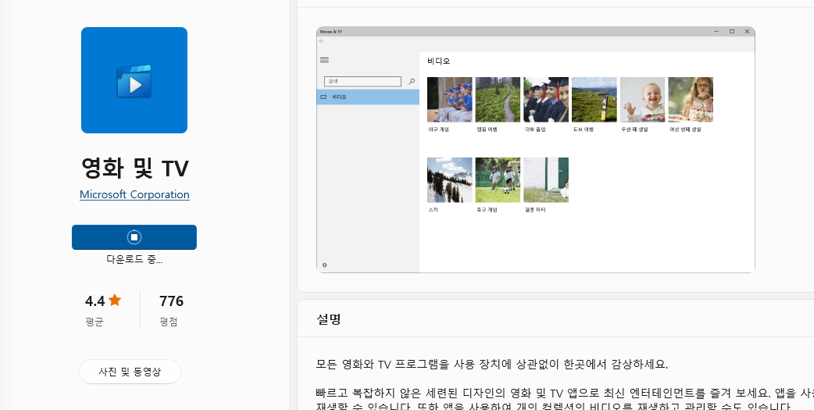The image size is (814, 410).
Task: Click the orange star icon beside 4.4
Action: [x=115, y=300]
